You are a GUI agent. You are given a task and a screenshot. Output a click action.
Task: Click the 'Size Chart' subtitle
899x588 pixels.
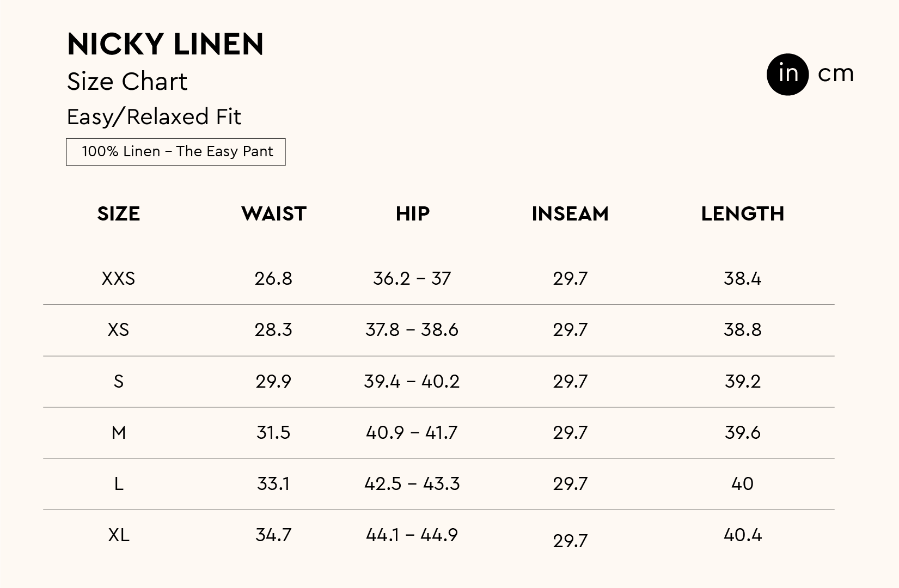pyautogui.click(x=127, y=82)
